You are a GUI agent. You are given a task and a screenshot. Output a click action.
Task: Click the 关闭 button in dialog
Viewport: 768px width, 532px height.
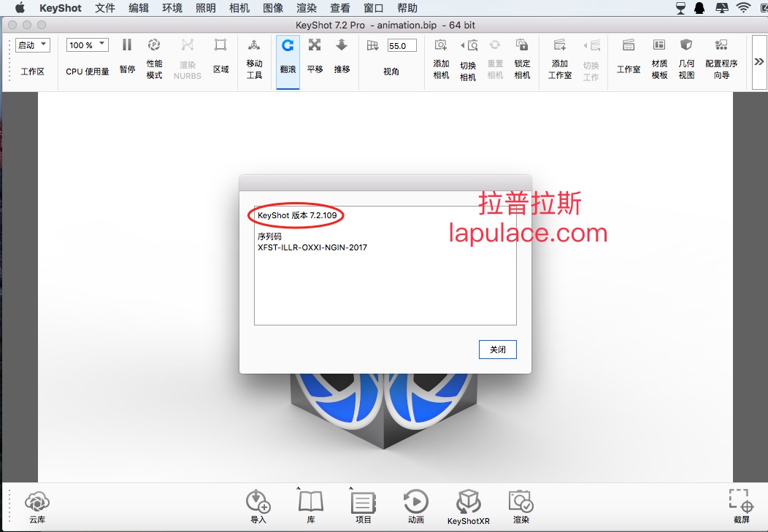[498, 350]
